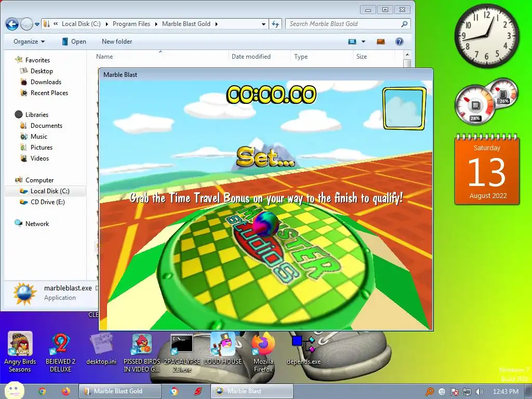
Task: Click Program Files in address path
Action: coord(131,24)
